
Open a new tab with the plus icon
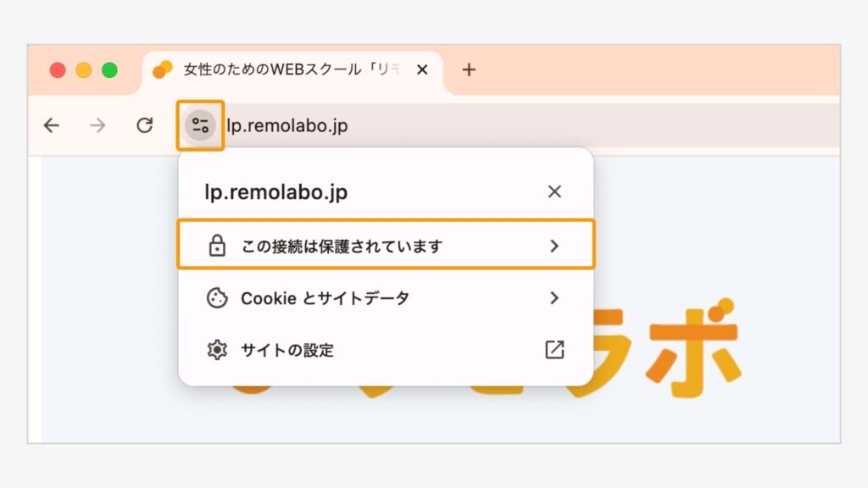469,69
